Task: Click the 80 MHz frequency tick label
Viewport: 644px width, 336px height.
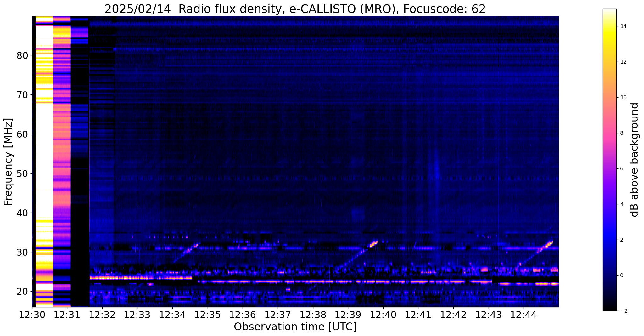Action: [22, 56]
